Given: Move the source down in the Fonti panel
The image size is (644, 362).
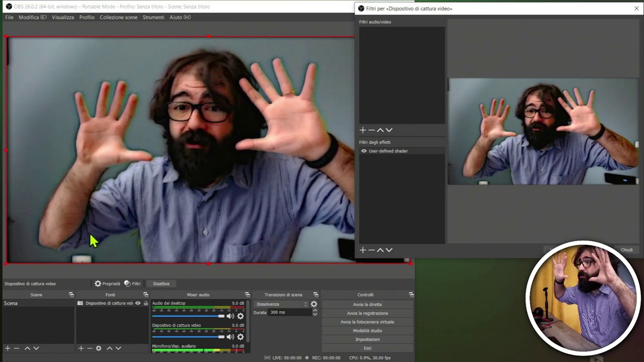Looking at the screenshot, I should coord(118,348).
